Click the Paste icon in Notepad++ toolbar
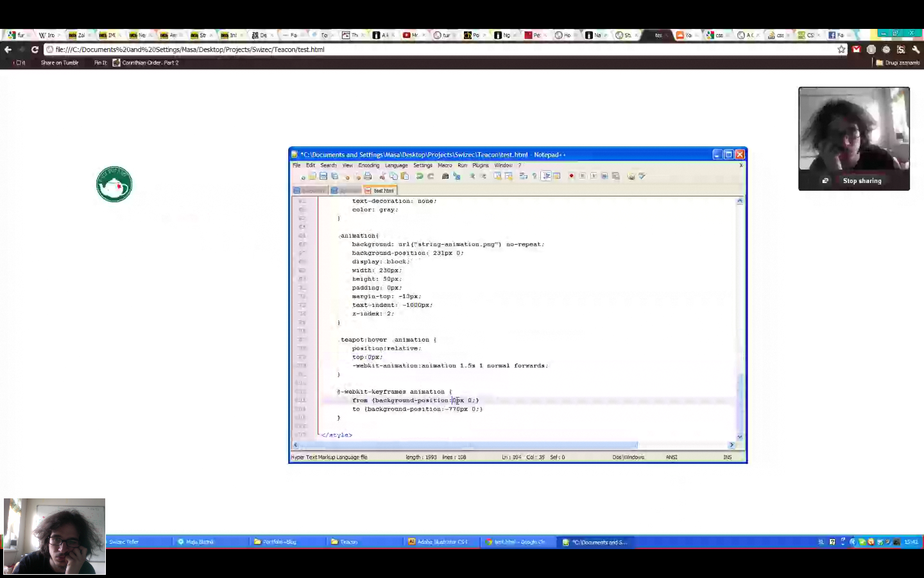 [x=404, y=176]
